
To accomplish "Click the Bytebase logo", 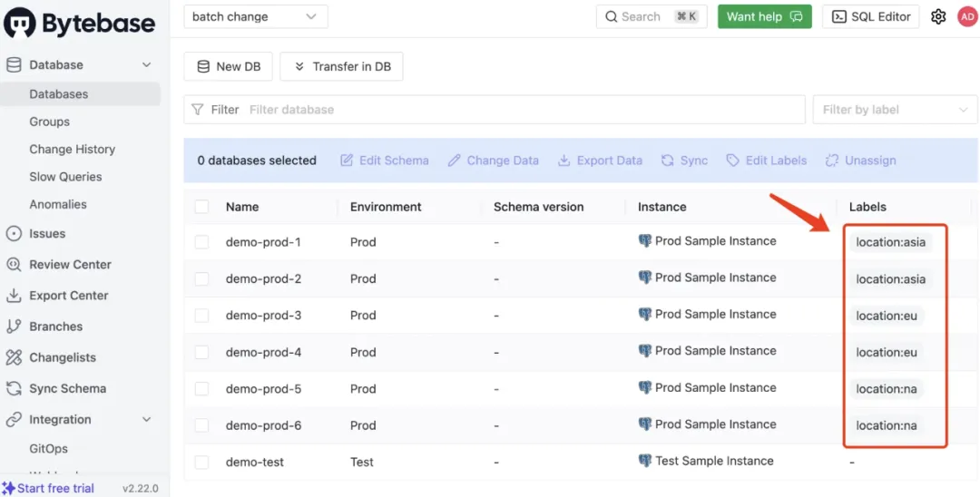I will coord(80,23).
